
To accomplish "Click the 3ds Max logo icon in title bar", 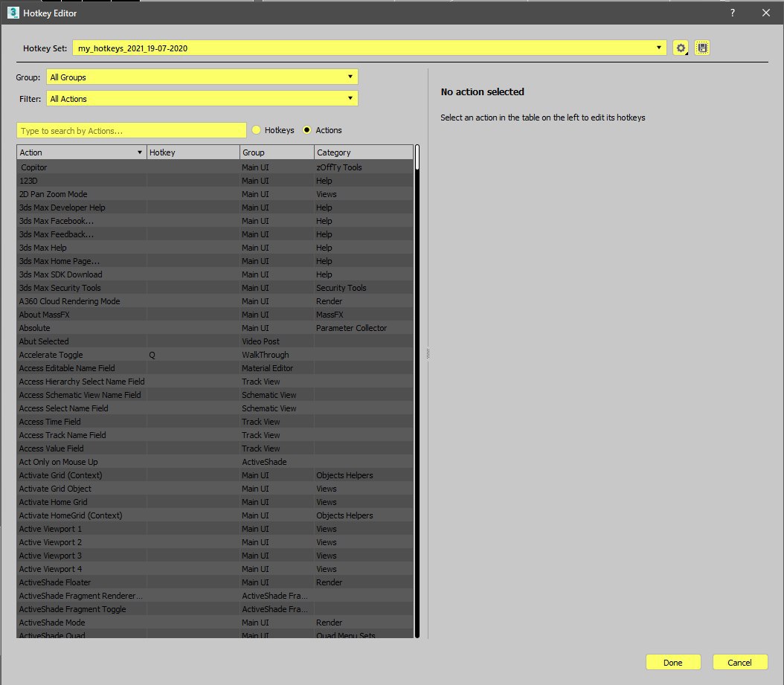I will 13,13.
